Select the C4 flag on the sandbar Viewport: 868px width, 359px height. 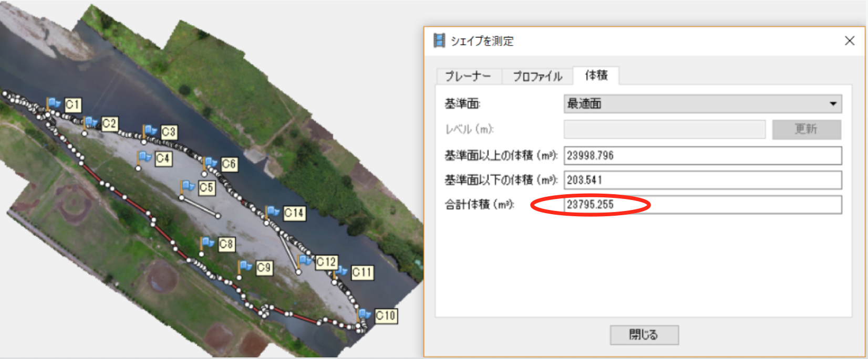tap(144, 157)
